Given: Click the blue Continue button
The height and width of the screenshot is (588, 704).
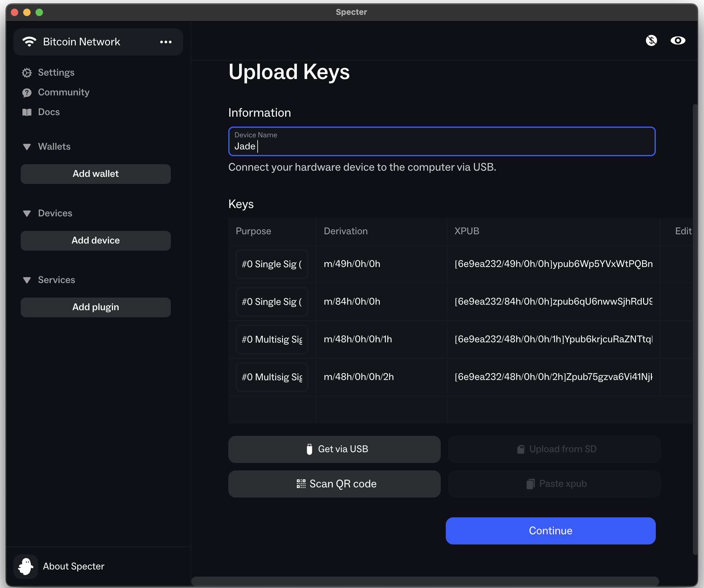Looking at the screenshot, I should click(x=550, y=531).
